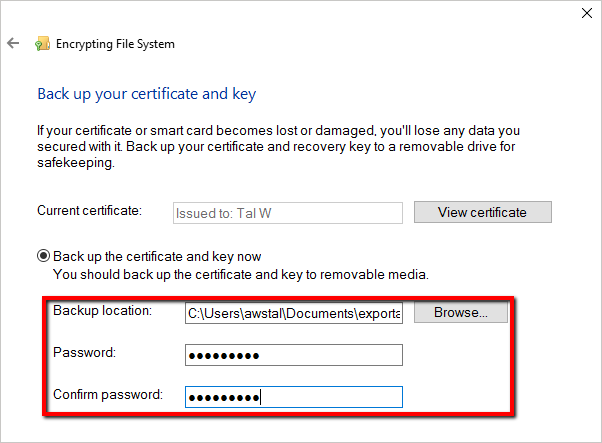The image size is (602, 443).
Task: Click the 'Issued to: Tal W' text
Action: click(215, 212)
